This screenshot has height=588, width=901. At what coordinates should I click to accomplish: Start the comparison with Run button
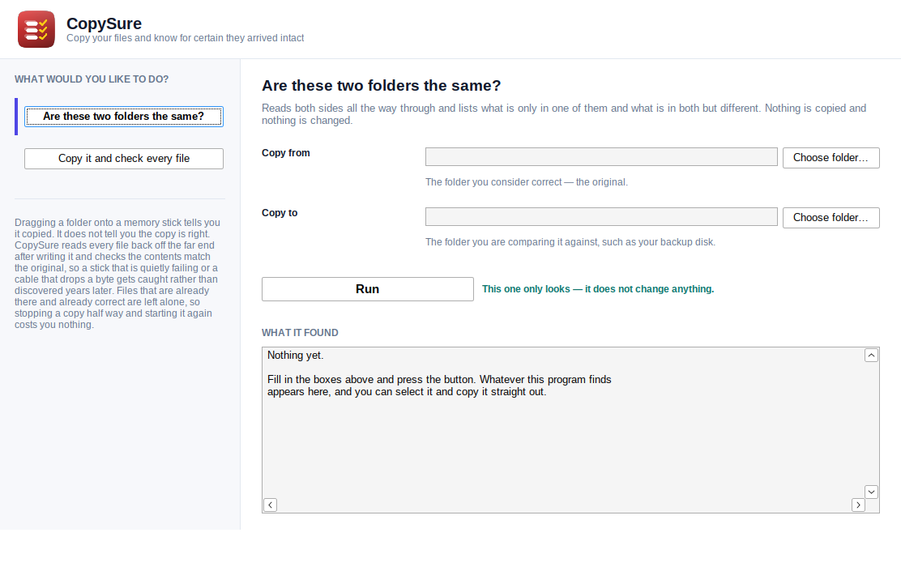click(368, 289)
